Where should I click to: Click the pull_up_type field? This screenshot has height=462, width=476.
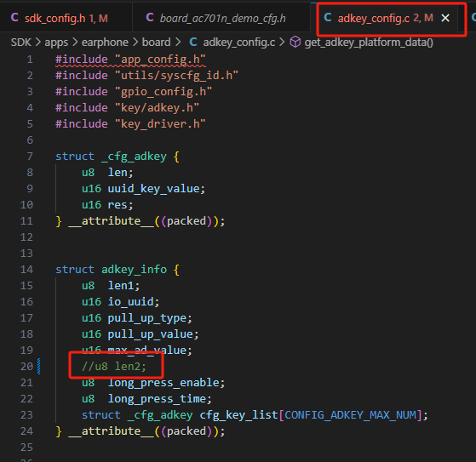[147, 318]
